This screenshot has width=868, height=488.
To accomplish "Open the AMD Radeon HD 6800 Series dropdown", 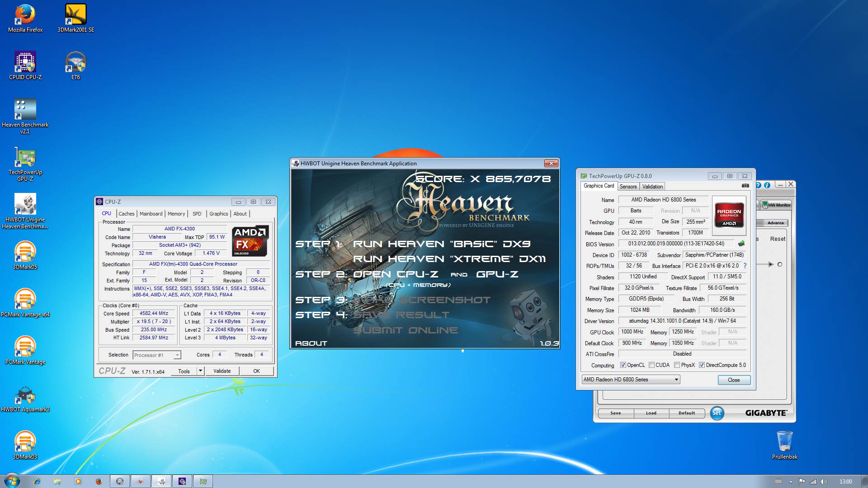I will [631, 380].
